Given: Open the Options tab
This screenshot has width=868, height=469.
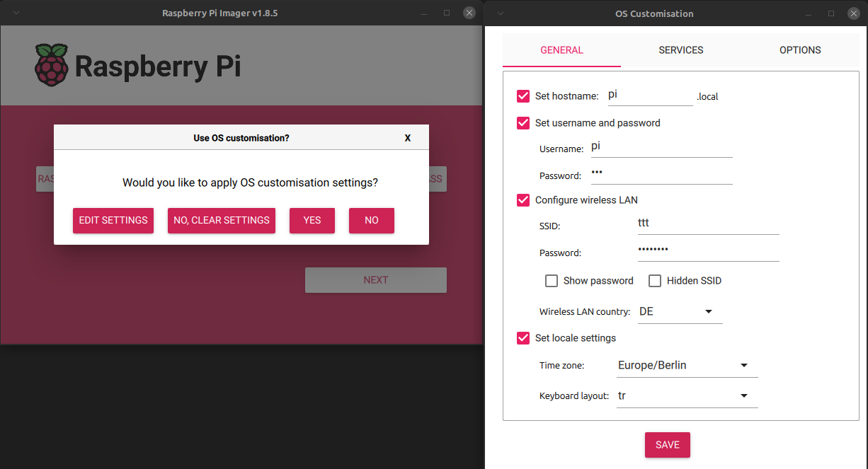Looking at the screenshot, I should [800, 50].
